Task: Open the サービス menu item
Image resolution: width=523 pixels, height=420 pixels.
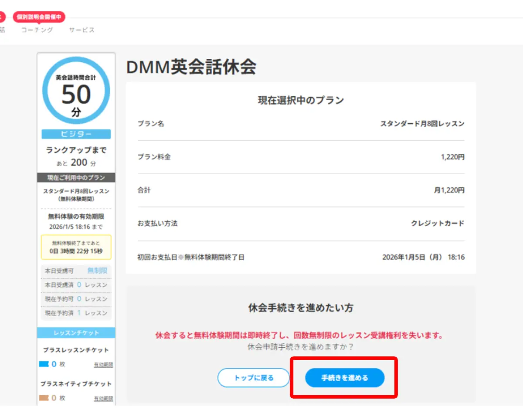Action: coord(82,30)
